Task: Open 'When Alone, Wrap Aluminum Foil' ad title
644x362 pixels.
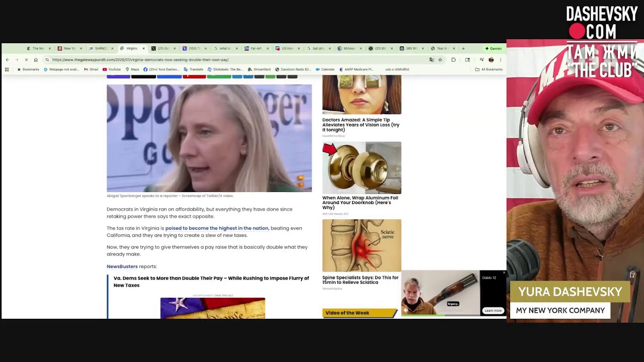Action: click(360, 203)
